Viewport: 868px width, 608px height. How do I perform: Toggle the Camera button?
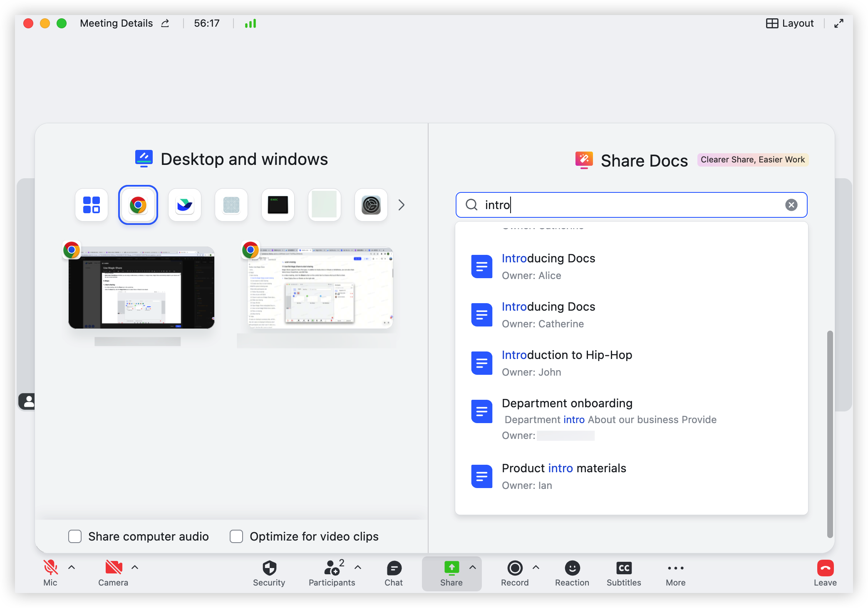point(113,573)
